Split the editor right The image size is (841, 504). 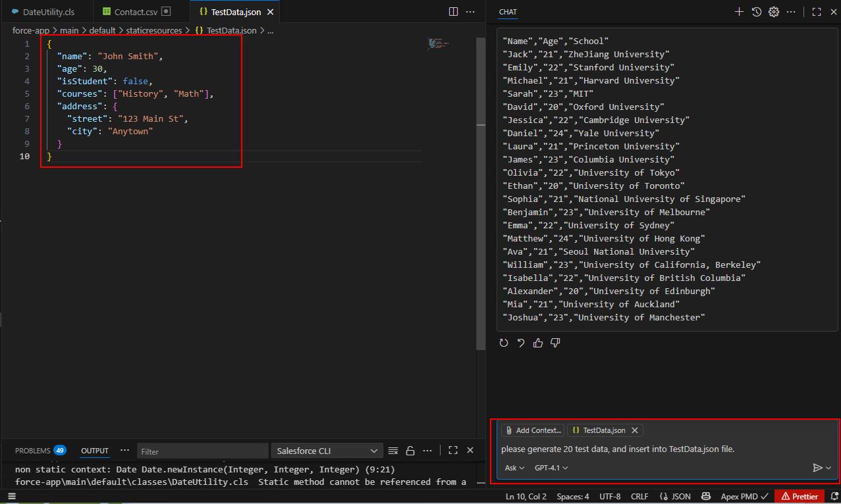tap(453, 12)
